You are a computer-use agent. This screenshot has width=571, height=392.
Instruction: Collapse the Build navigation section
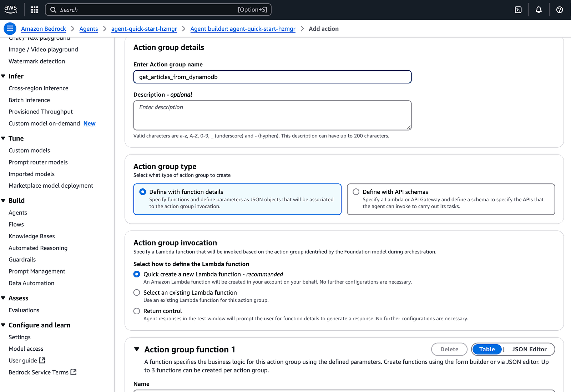[x=3, y=200]
